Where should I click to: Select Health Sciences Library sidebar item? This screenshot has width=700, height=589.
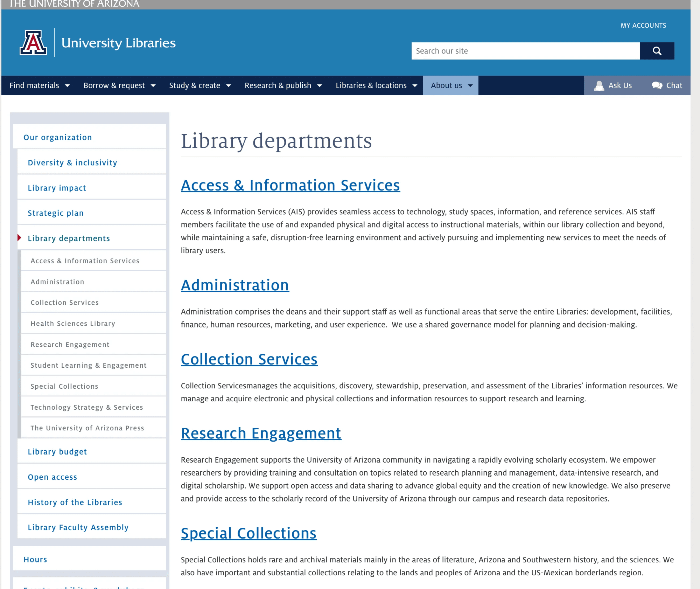tap(94, 323)
